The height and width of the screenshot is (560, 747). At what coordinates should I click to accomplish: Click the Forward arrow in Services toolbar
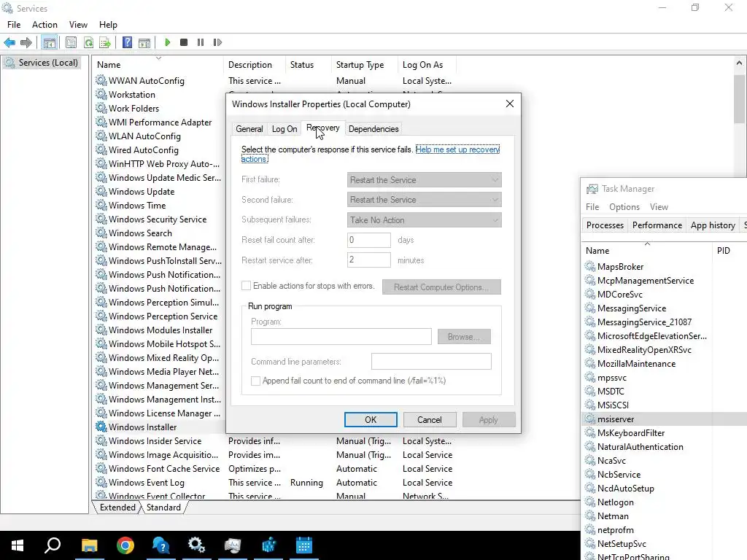[26, 42]
